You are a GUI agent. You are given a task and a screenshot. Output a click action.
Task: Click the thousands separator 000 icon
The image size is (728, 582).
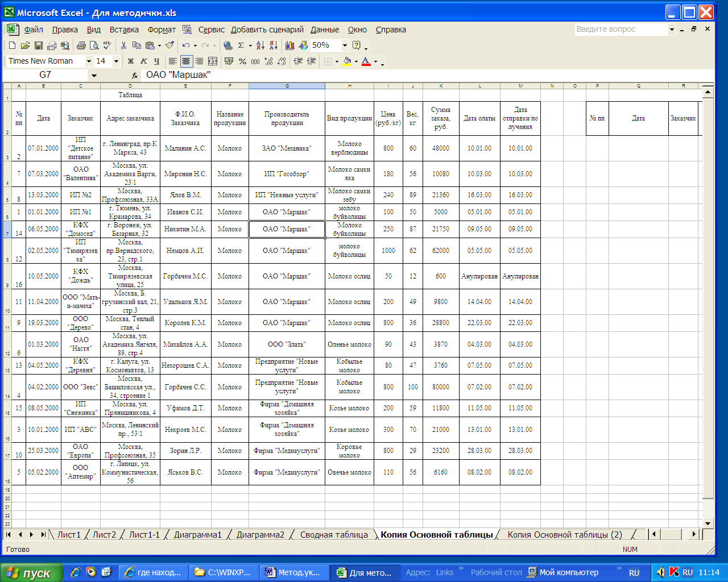pyautogui.click(x=255, y=61)
